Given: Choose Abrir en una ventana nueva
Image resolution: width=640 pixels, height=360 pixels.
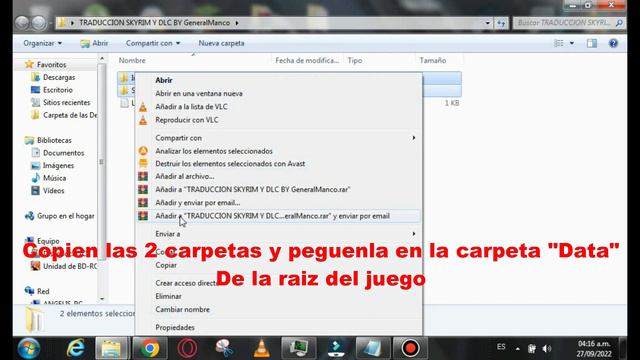Looking at the screenshot, I should (199, 93).
